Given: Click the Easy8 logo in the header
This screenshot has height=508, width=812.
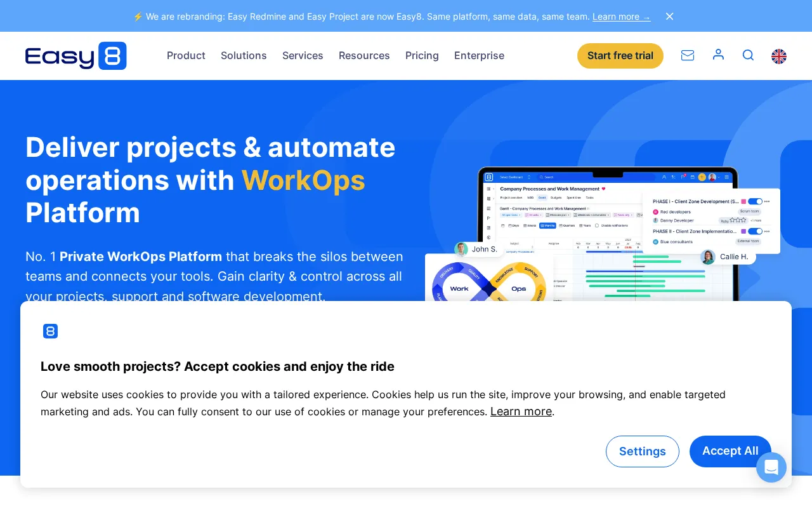Looking at the screenshot, I should coord(76,56).
